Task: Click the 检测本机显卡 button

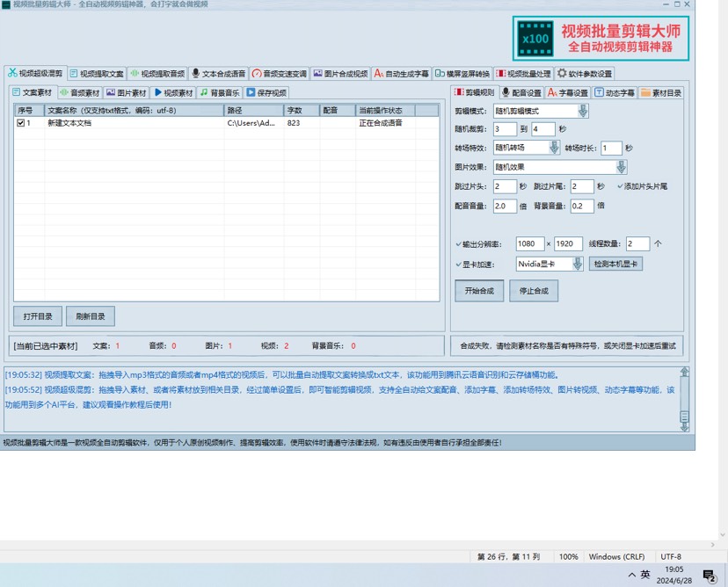Action: pos(615,264)
